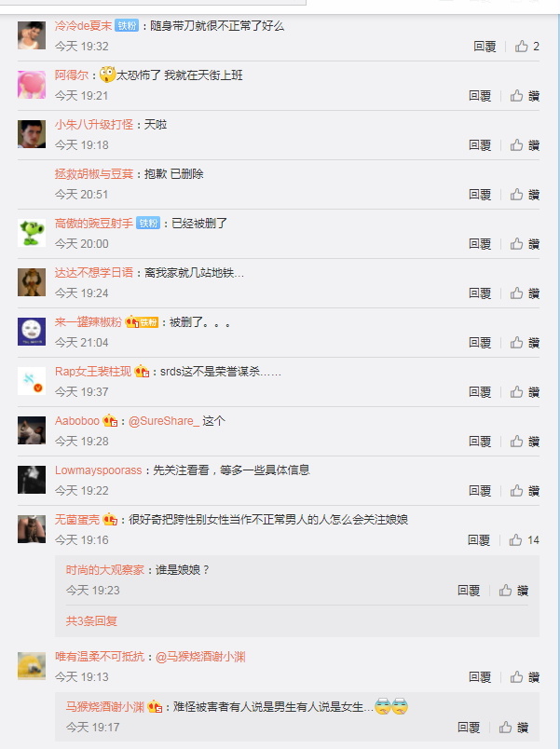Open 达达不想学日语's avatar thumbnail
The width and height of the screenshot is (560, 749).
pyautogui.click(x=32, y=282)
